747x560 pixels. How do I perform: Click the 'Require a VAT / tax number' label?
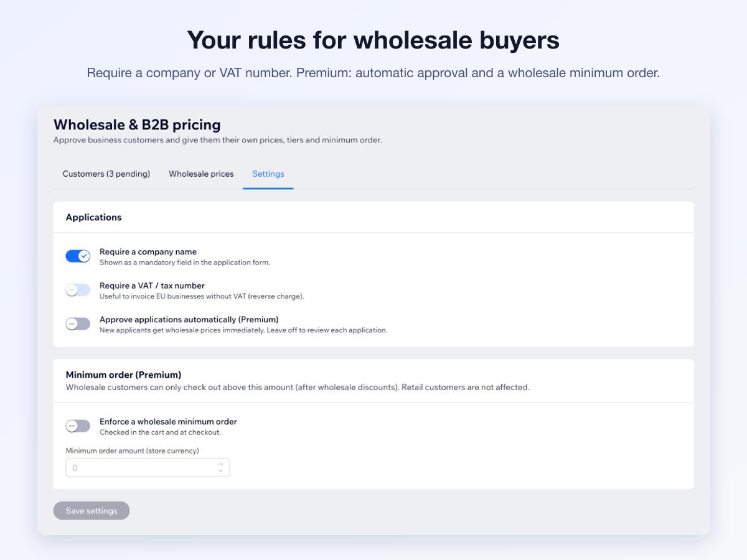coord(152,286)
